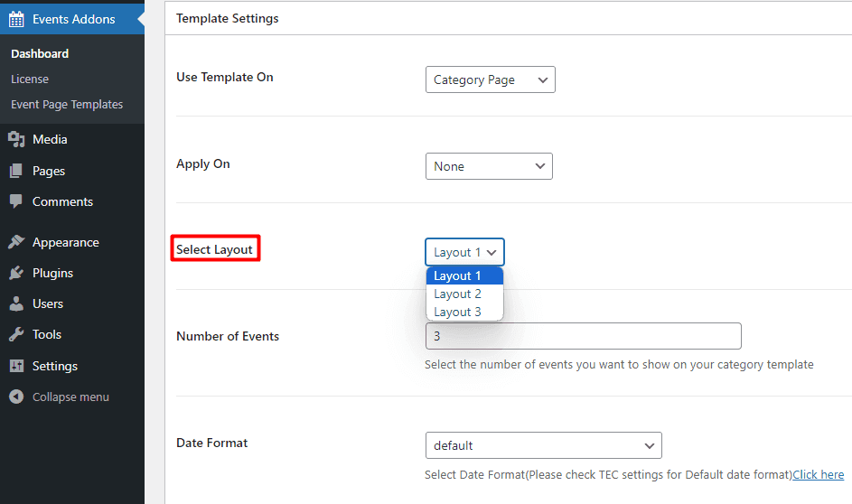This screenshot has width=852, height=504.
Task: Choose Layout 2 from the list
Action: (457, 294)
